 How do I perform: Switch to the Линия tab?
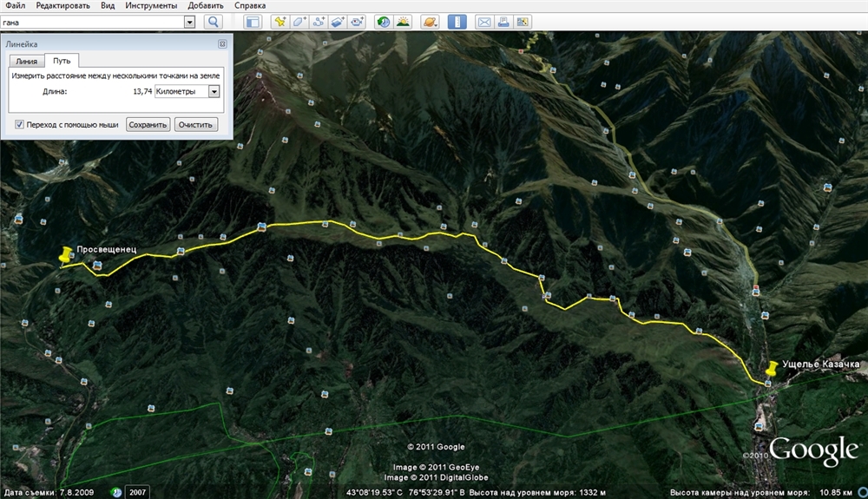(x=26, y=61)
